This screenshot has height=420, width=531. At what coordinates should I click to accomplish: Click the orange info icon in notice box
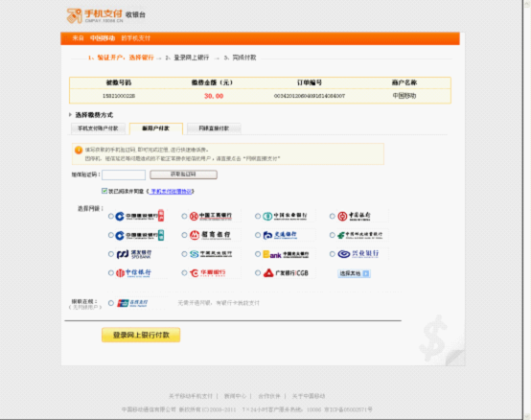(x=79, y=150)
